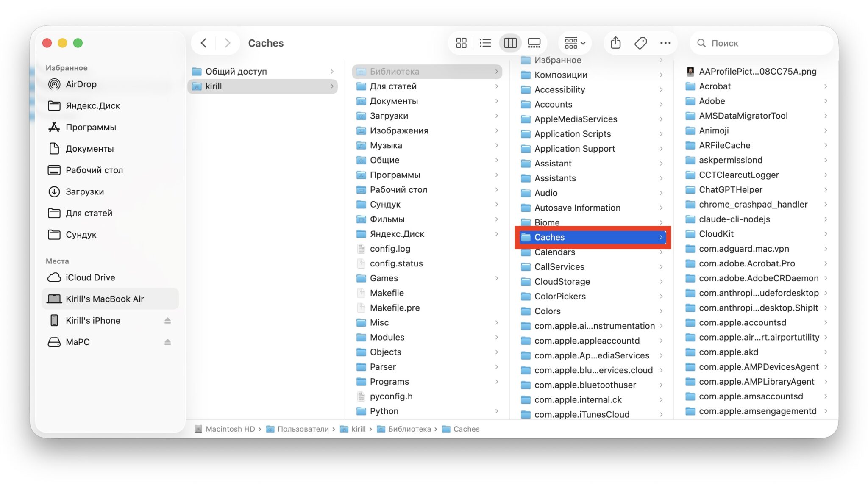The height and width of the screenshot is (488, 868).
Task: Expand the Application Support folder chevron
Action: pos(661,149)
